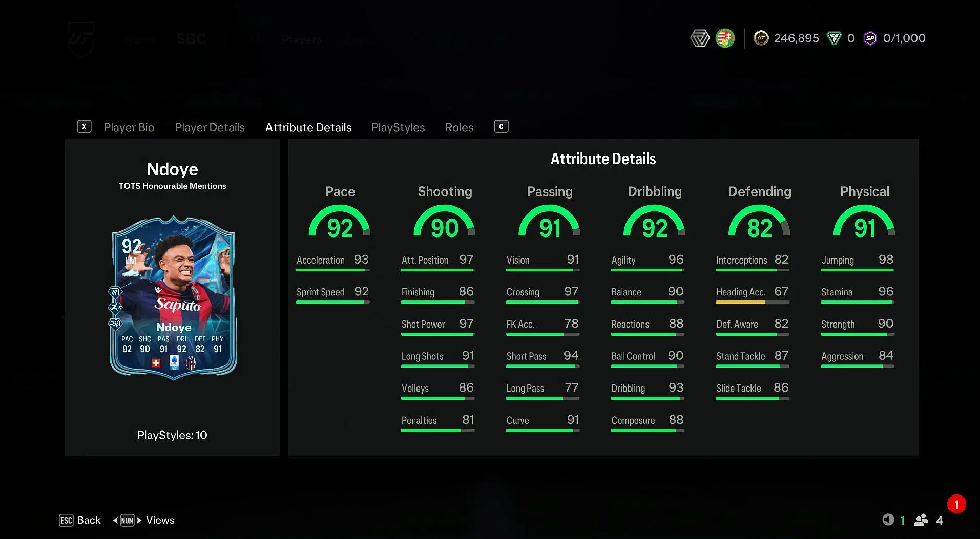Click the red notification badge
The image size is (980, 539).
(956, 504)
